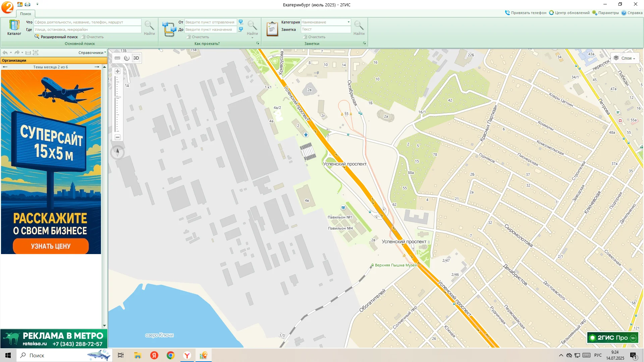Click the notes clipboard icon
The height and width of the screenshot is (362, 644).
(272, 29)
